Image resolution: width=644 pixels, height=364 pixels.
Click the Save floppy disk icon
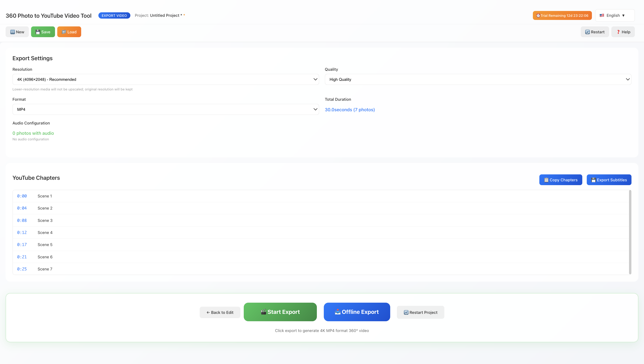pyautogui.click(x=38, y=32)
